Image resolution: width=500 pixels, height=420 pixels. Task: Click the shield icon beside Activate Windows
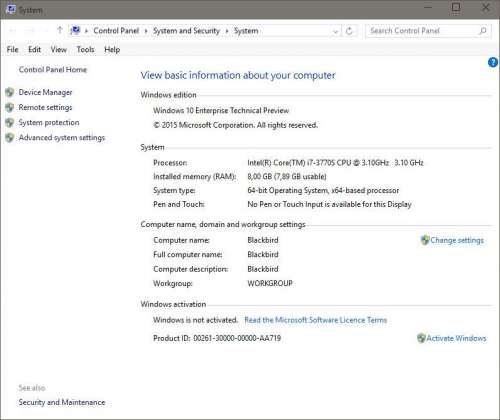point(421,338)
